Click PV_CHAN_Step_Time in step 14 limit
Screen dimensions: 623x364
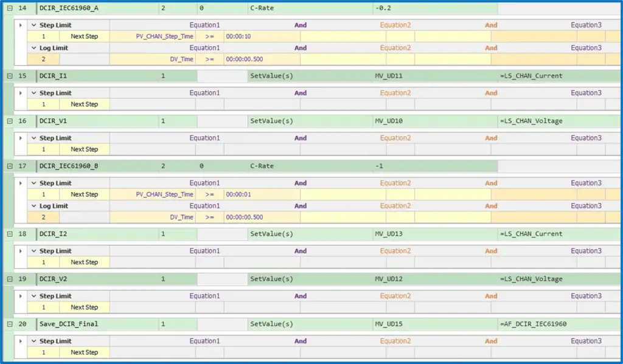click(x=153, y=36)
